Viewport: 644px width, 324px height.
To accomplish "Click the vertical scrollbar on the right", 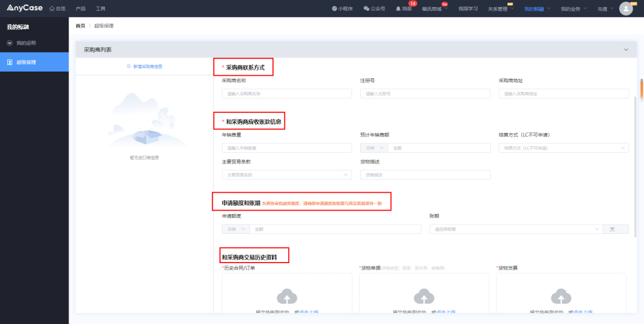I will click(642, 88).
